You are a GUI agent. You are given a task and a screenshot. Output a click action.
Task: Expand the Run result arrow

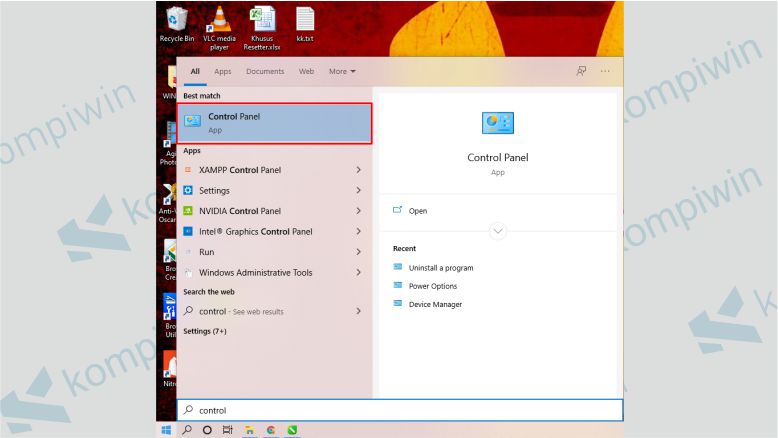click(x=358, y=252)
